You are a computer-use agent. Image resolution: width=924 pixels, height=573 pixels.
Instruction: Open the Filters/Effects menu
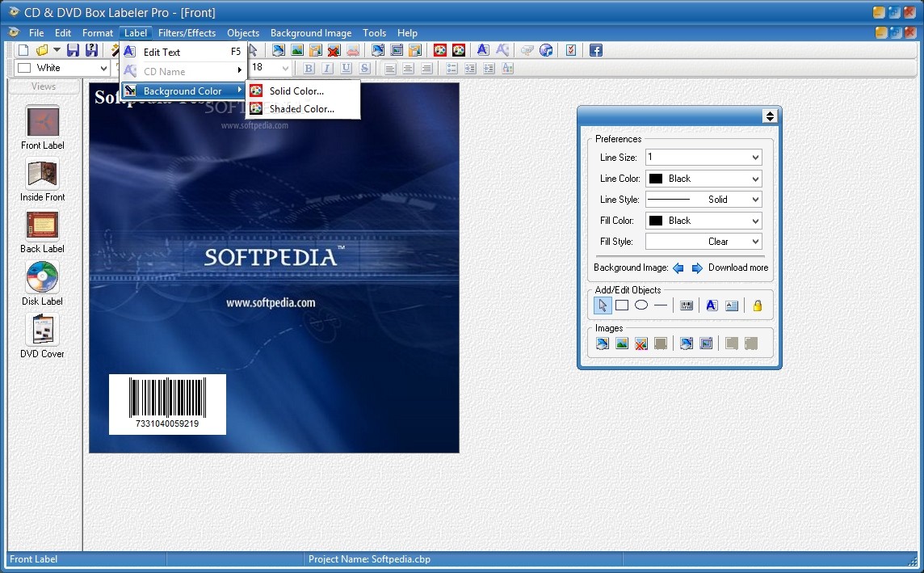(x=187, y=33)
